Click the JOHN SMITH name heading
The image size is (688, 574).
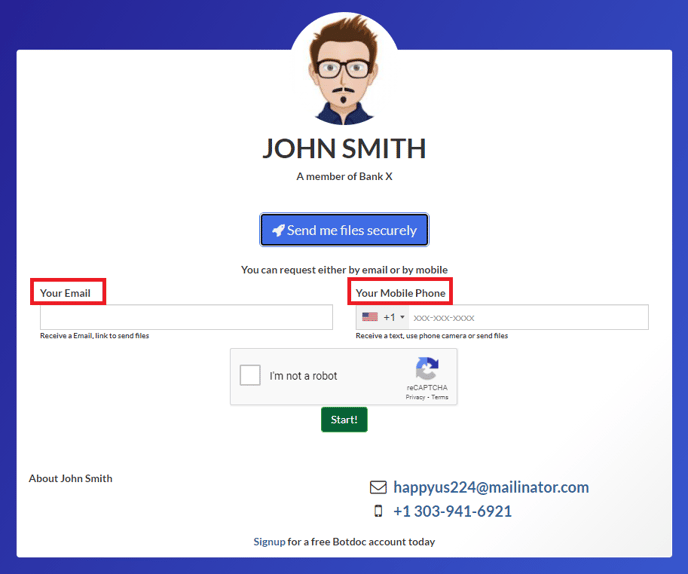(x=344, y=149)
